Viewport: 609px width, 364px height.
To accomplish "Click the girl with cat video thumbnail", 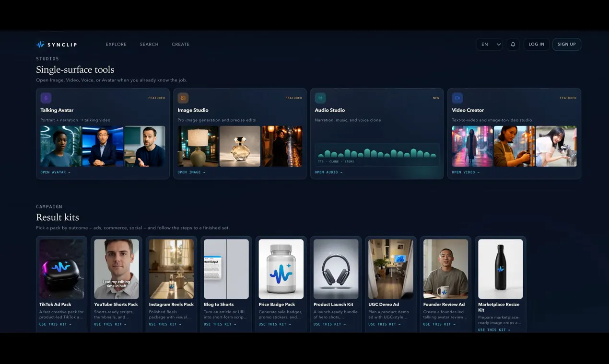I will pos(556,146).
